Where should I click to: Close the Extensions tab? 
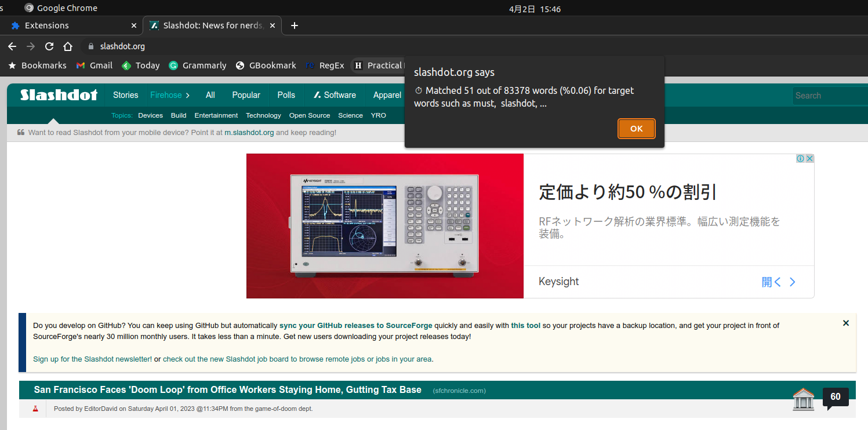pyautogui.click(x=134, y=25)
